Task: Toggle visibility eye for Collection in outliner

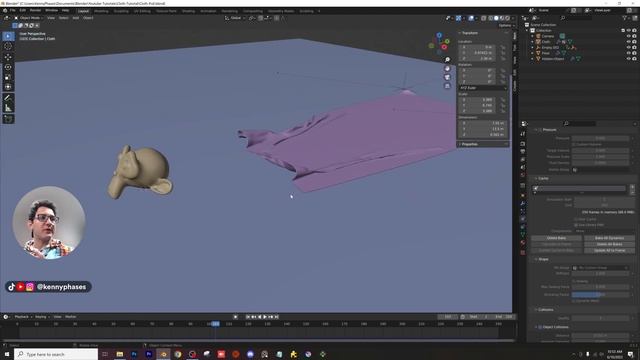Action: pos(629,30)
